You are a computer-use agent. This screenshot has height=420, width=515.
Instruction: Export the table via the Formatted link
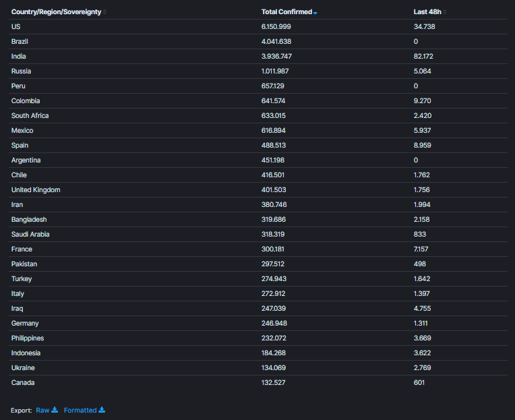click(80, 410)
